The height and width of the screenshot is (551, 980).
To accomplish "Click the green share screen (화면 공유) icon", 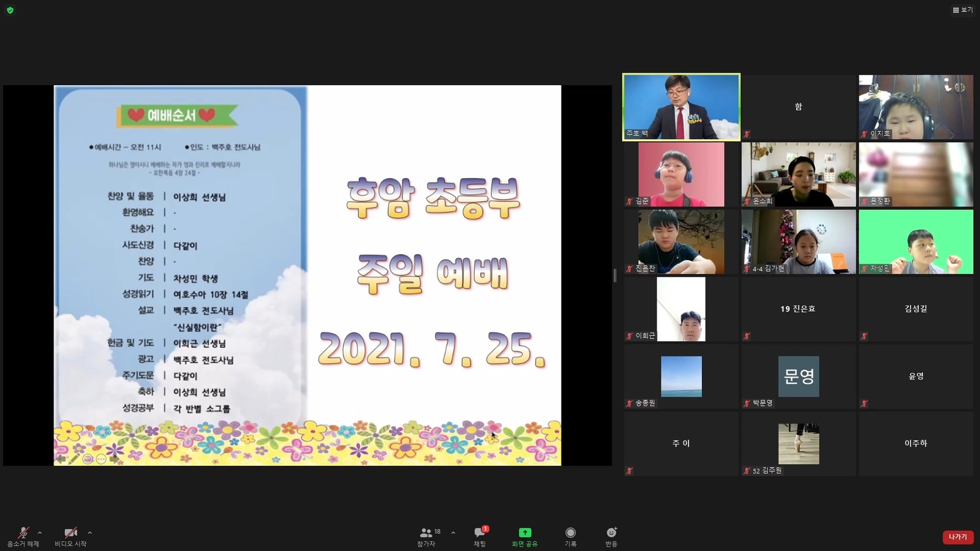I will click(525, 533).
